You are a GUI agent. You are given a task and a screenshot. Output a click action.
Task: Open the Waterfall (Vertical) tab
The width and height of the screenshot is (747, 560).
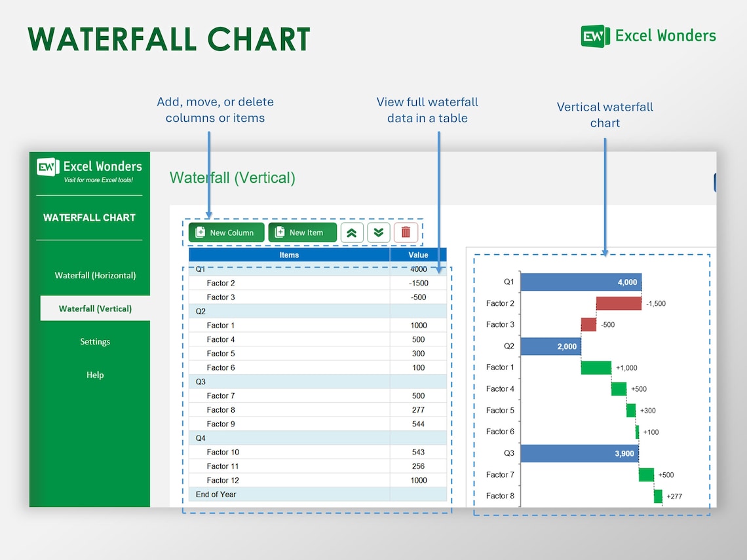95,308
